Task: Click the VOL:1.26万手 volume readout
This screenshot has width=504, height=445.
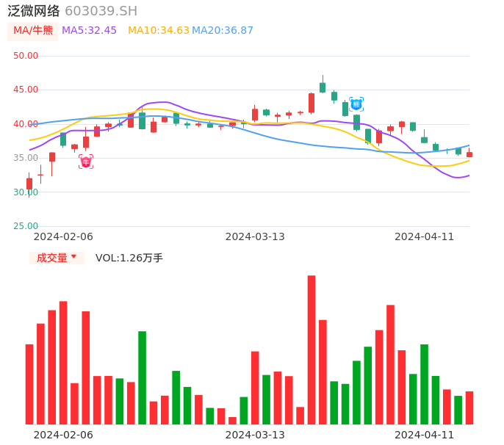Action: tap(129, 258)
